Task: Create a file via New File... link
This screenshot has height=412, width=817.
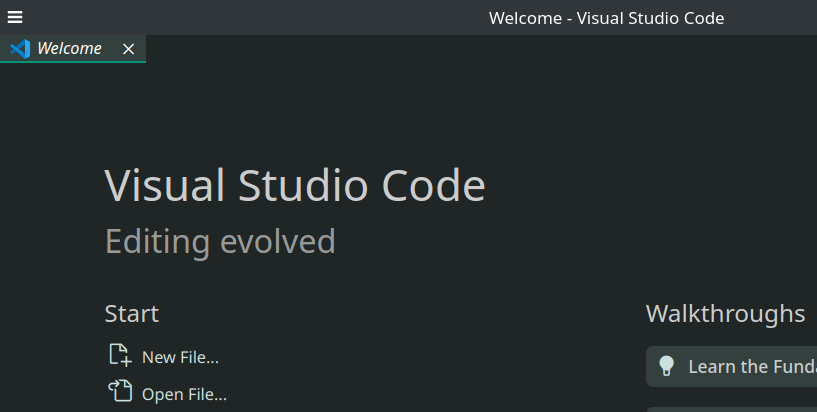Action: [180, 357]
